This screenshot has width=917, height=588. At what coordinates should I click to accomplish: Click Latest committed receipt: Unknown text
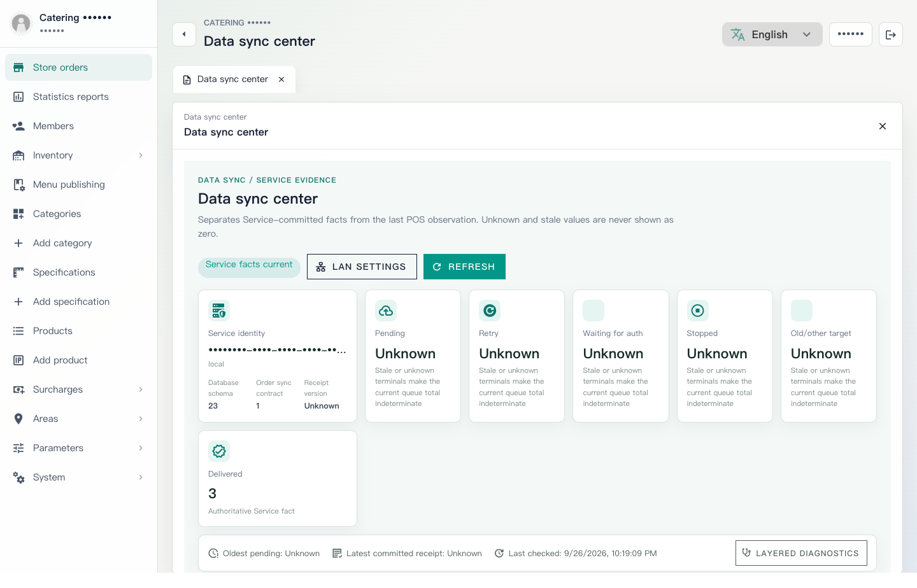(x=414, y=554)
